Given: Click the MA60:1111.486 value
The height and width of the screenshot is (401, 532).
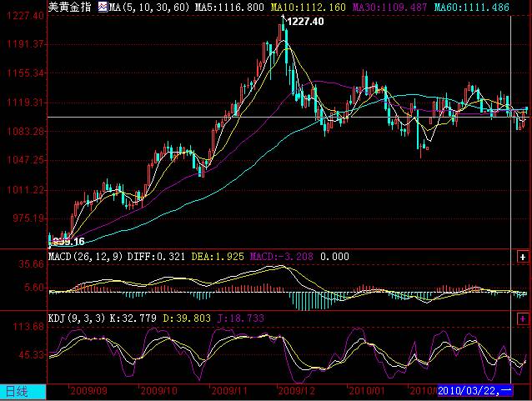Looking at the screenshot, I should point(472,8).
